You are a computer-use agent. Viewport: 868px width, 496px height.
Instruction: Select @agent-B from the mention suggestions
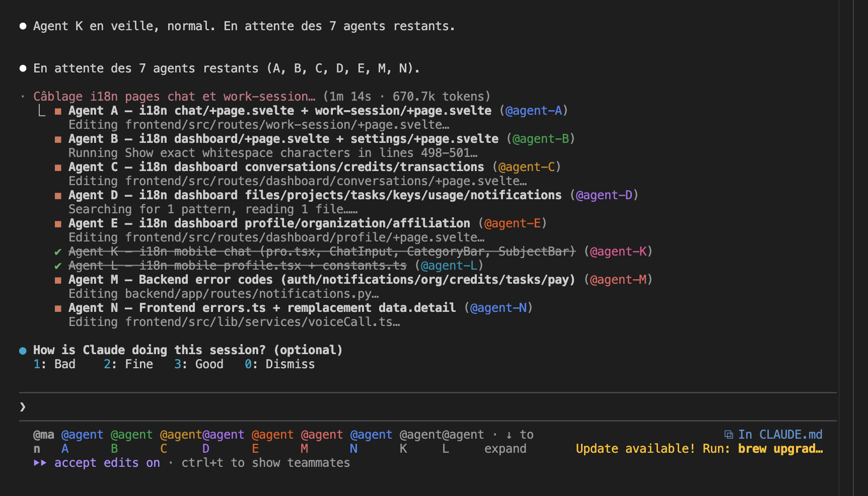131,441
